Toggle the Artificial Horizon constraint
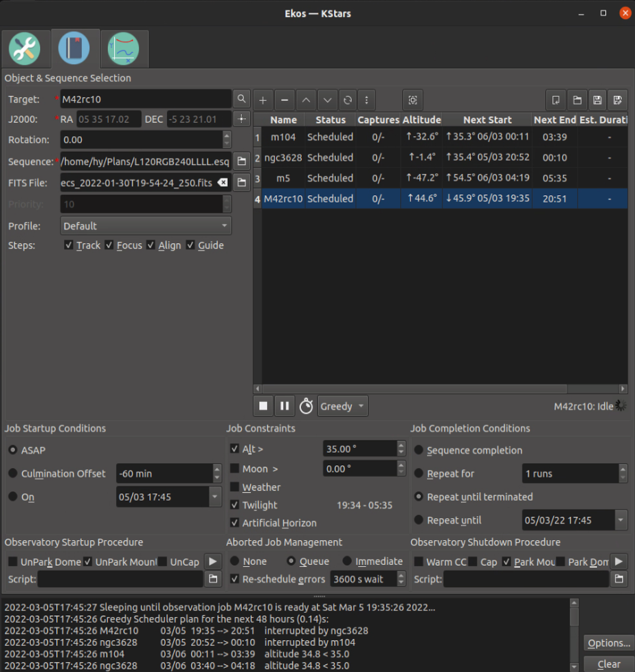Viewport: 635px width, 672px height. 235,522
